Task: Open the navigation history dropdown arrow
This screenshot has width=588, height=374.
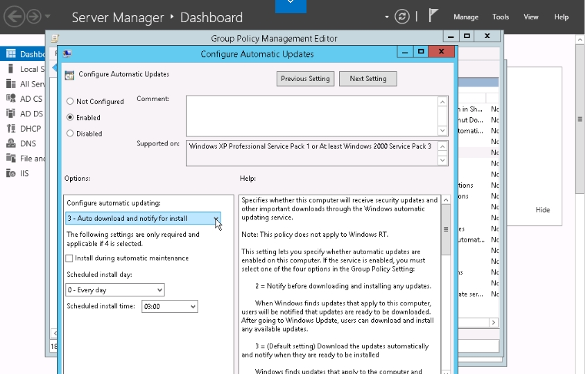Action: (48, 17)
